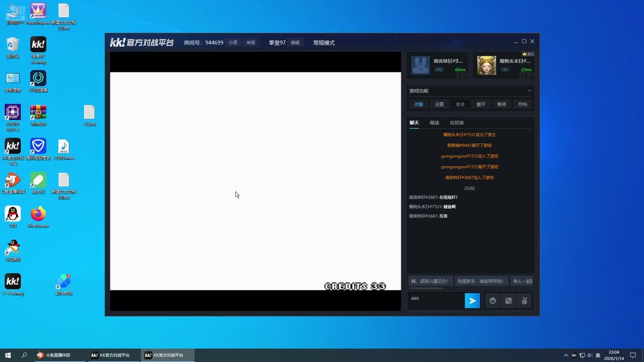Click the 暂停 pause button
Image resolution: width=644 pixels, height=362 pixels.
[x=502, y=105]
